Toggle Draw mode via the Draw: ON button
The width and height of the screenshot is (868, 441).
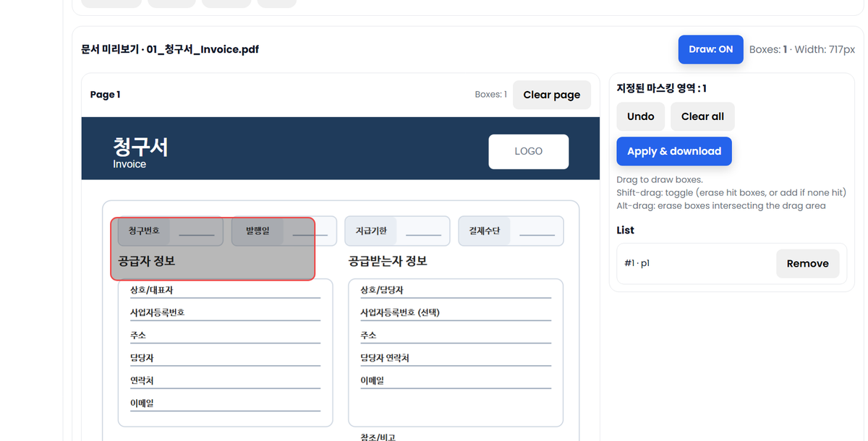tap(710, 49)
